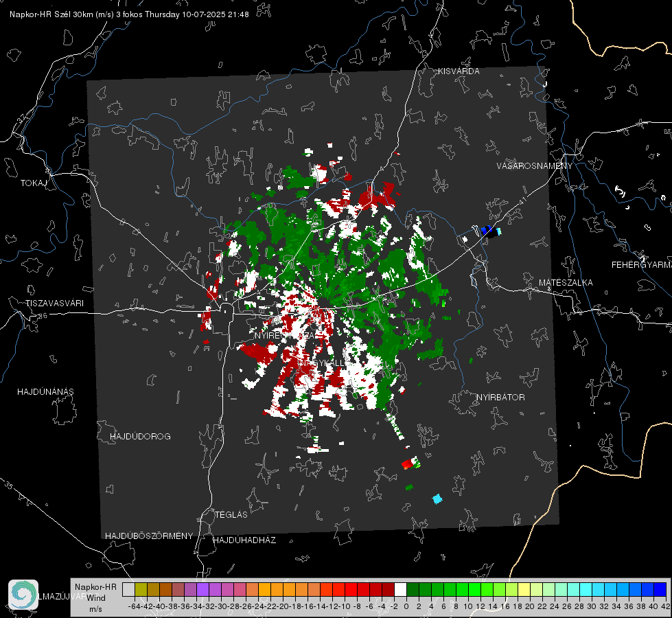Pick the dark red swatch between -4 and -2
This screenshot has width=672, height=618.
[x=389, y=589]
